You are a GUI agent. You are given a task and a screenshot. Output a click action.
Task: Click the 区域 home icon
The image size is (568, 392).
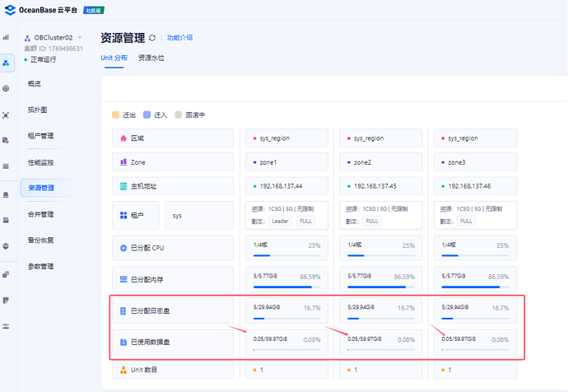[123, 138]
